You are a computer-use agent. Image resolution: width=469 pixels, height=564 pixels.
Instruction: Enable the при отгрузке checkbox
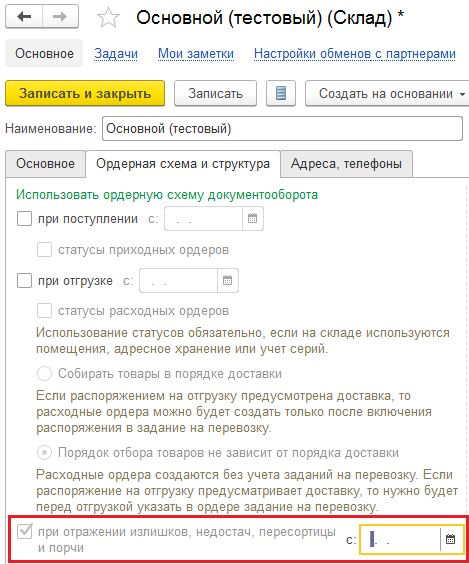[24, 280]
